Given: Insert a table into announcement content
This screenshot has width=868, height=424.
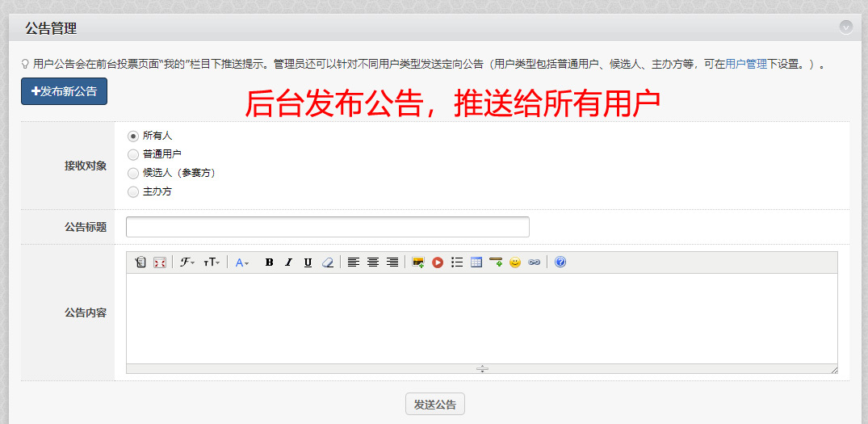Looking at the screenshot, I should tap(476, 262).
